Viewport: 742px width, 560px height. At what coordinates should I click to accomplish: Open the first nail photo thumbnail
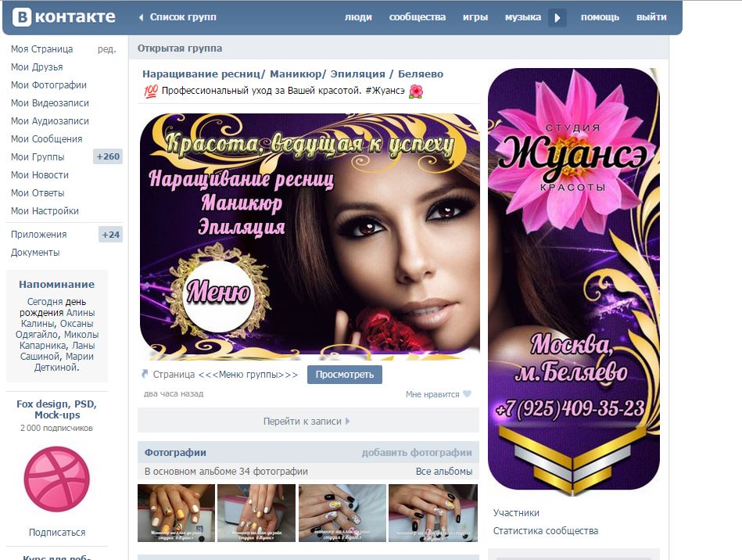click(176, 512)
